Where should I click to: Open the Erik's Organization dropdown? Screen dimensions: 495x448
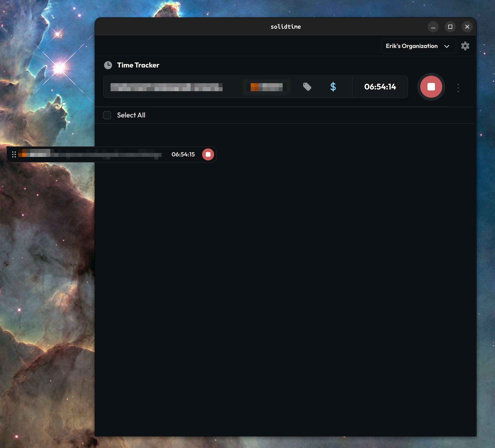(x=418, y=46)
